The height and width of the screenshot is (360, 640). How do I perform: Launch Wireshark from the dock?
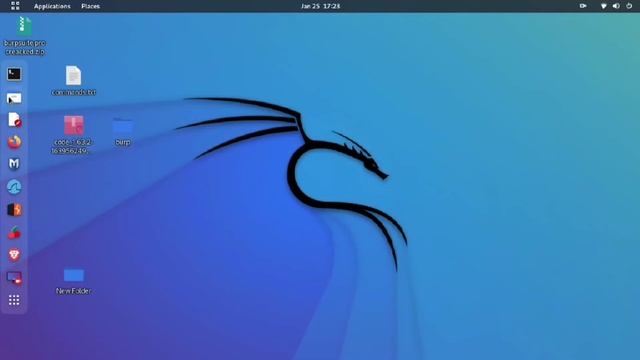pyautogui.click(x=14, y=187)
